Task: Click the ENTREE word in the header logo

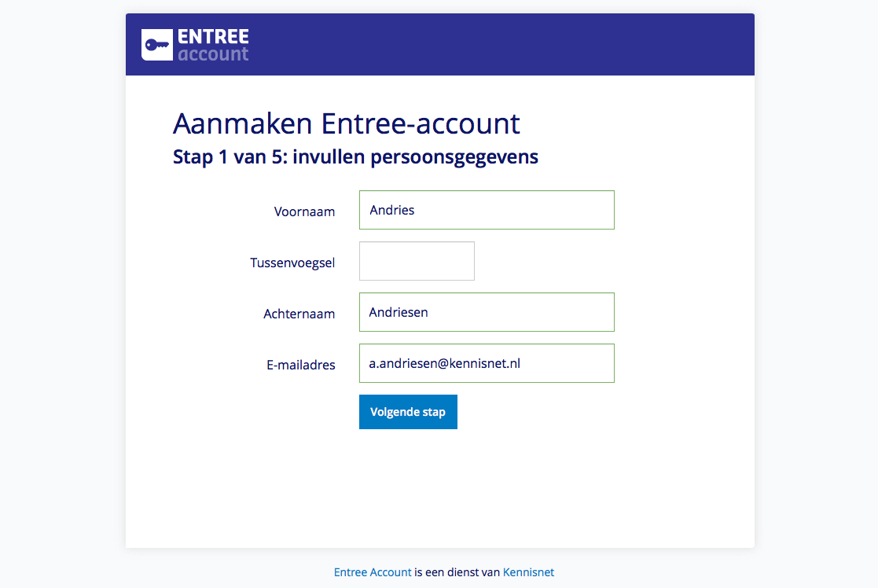Action: [213, 36]
